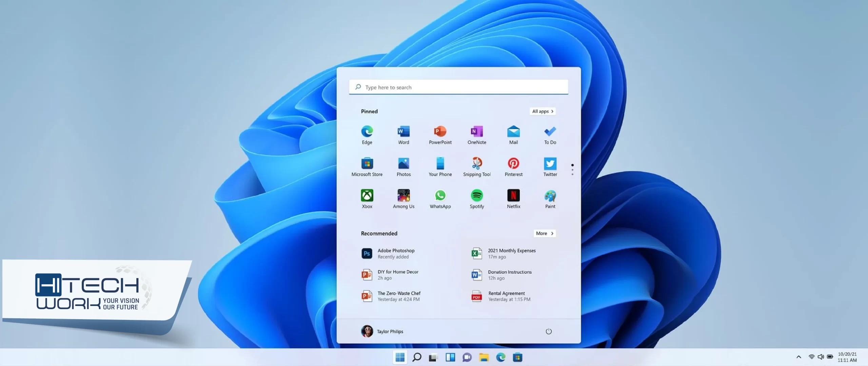The width and height of the screenshot is (868, 366).
Task: Click the power button in Start menu
Action: point(548,331)
